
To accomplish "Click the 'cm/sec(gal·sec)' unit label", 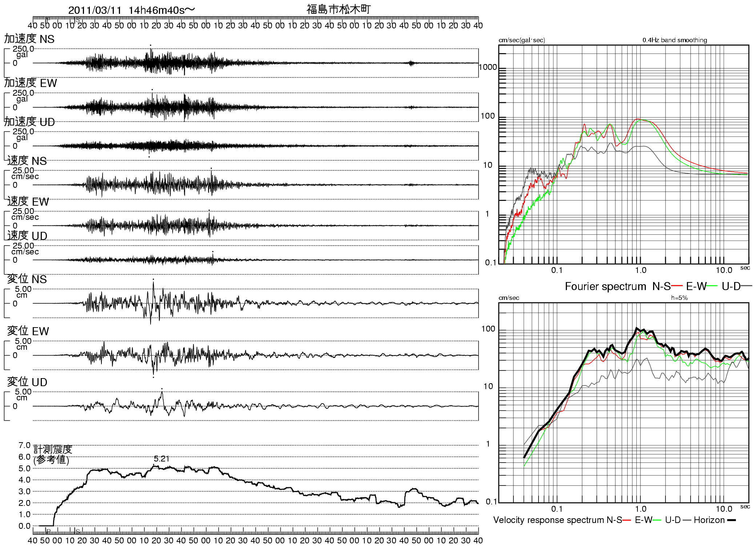I will coord(522,40).
